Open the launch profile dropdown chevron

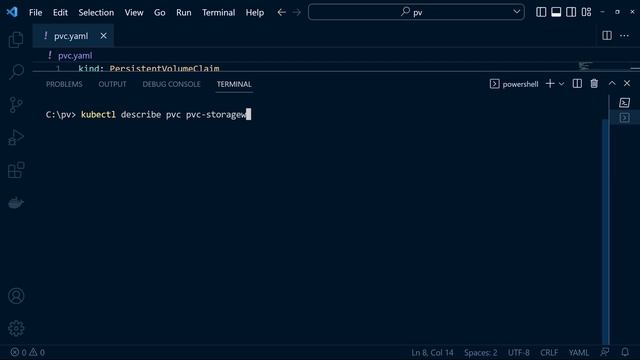coord(562,84)
